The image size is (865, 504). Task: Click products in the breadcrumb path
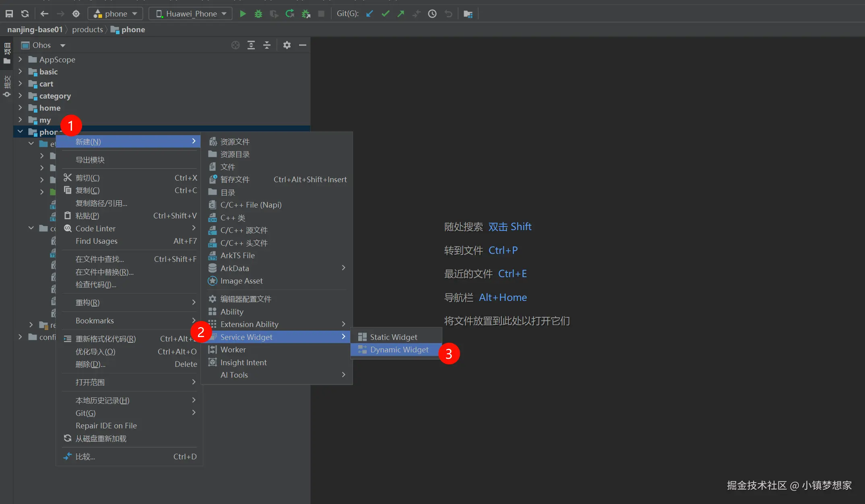coord(87,29)
